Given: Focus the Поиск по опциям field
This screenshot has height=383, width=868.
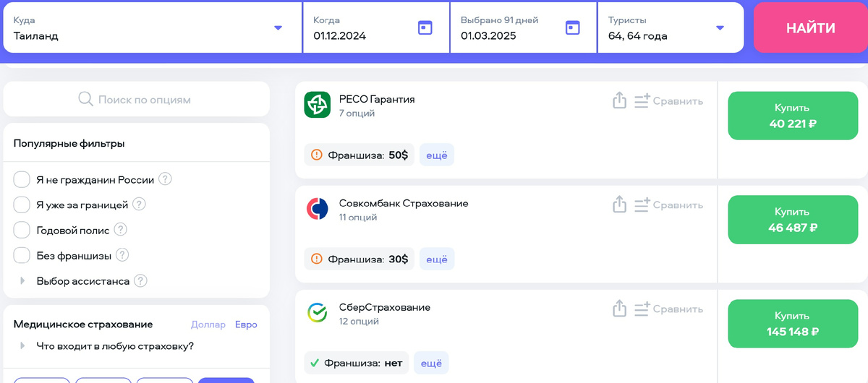Looking at the screenshot, I should click(x=137, y=99).
